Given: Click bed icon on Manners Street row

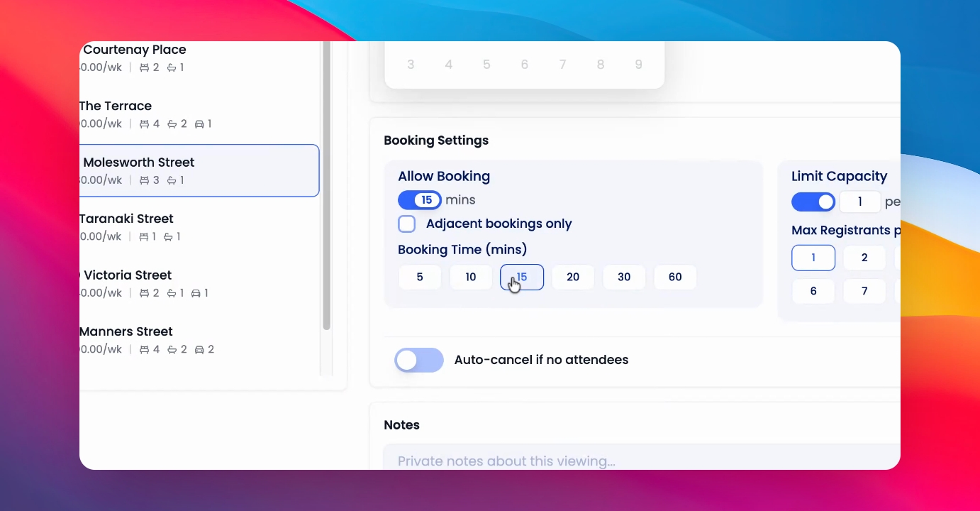Looking at the screenshot, I should click(x=145, y=350).
